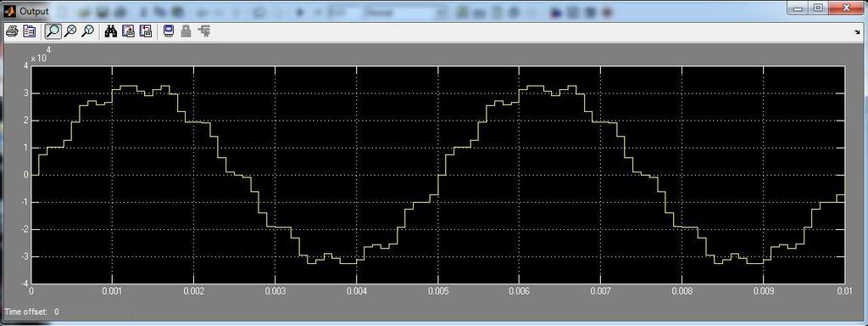Maximize the Output scope window
Viewport: 868px width, 326px height.
(x=818, y=8)
